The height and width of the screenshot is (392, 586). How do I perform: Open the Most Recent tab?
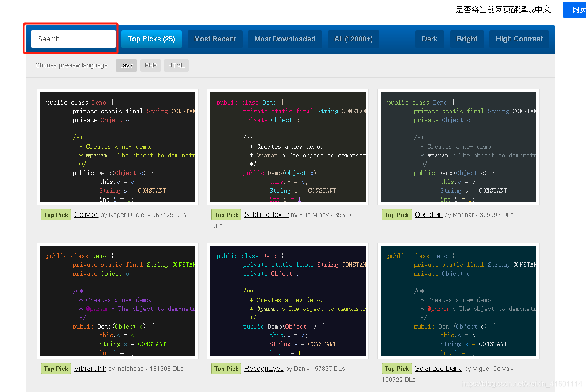pyautogui.click(x=215, y=39)
